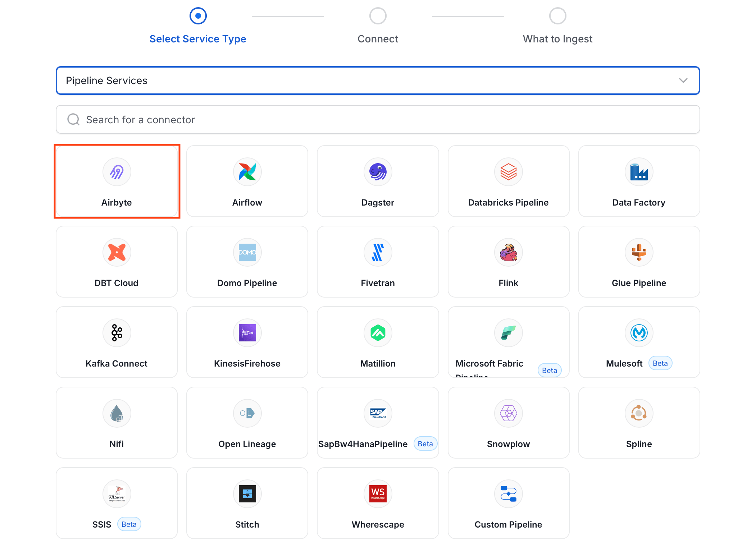756x552 pixels.
Task: Pick the Glue Pipeline icon
Action: pyautogui.click(x=639, y=252)
